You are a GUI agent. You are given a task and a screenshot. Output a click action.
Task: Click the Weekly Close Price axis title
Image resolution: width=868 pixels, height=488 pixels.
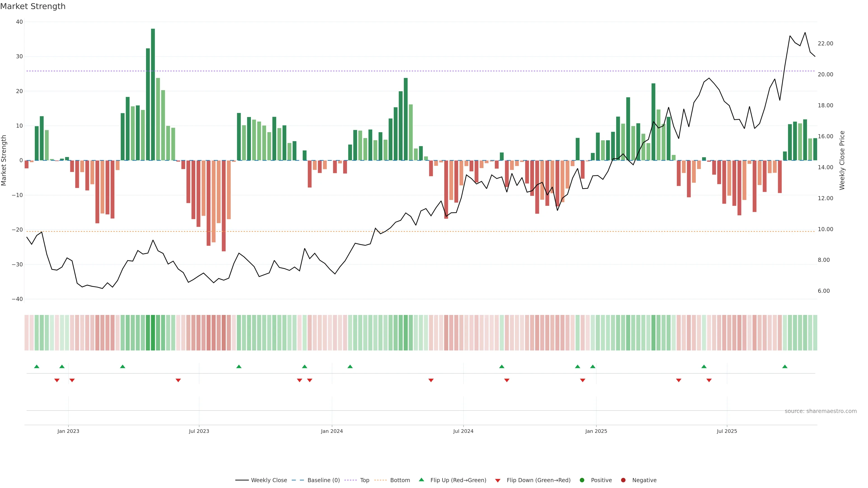point(842,160)
